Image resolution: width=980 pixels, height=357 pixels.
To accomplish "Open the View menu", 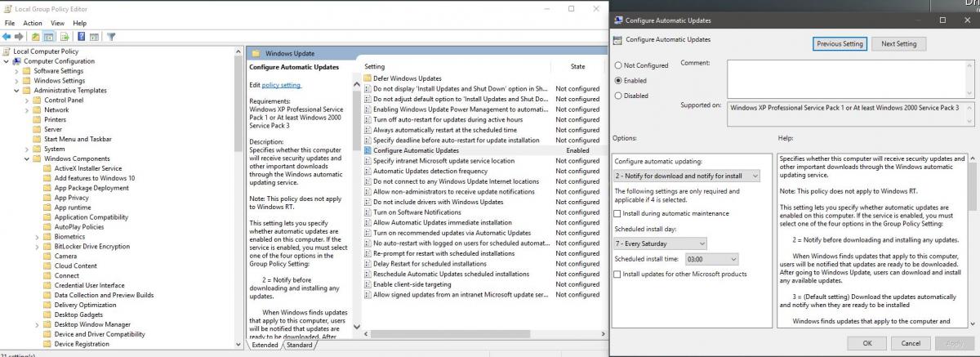I will coord(57,23).
